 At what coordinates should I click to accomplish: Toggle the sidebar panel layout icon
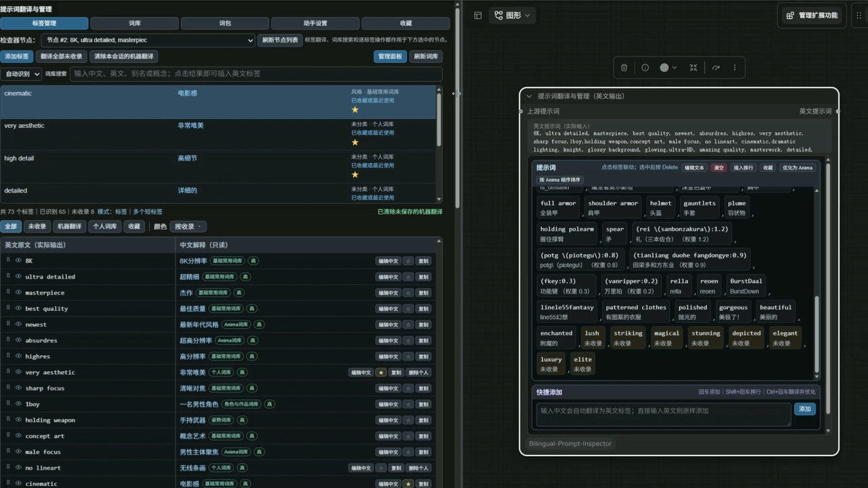[x=478, y=15]
